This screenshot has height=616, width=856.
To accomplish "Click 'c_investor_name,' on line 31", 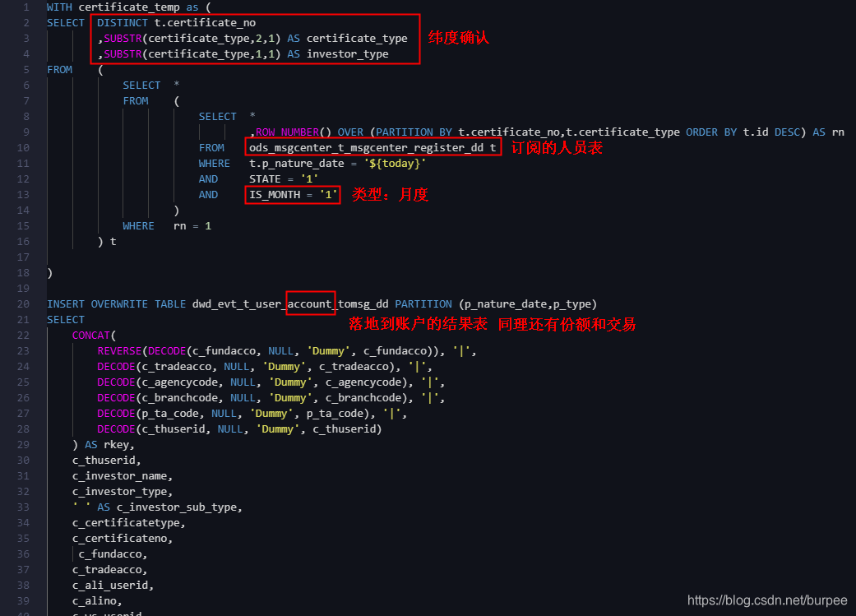I will coord(123,476).
